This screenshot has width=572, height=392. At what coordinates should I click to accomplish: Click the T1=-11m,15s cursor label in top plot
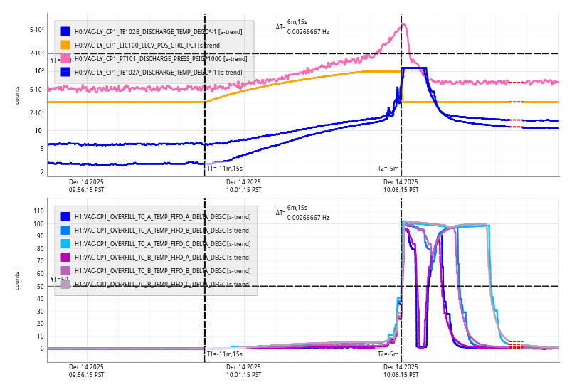[224, 169]
